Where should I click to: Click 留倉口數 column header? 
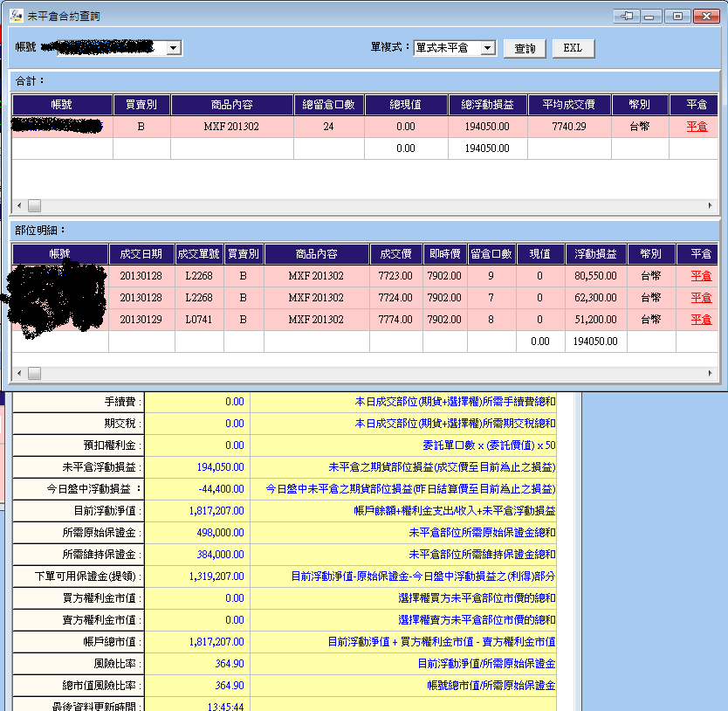[x=491, y=254]
